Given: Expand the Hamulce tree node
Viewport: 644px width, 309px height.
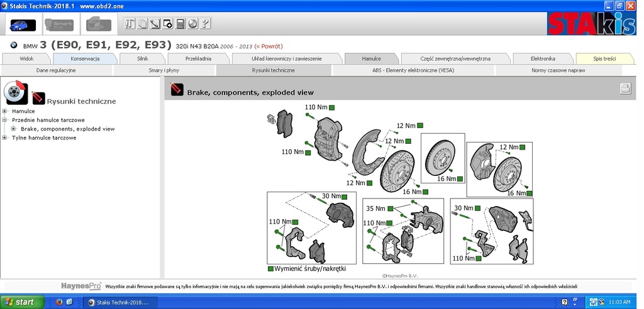Looking at the screenshot, I should (x=4, y=111).
